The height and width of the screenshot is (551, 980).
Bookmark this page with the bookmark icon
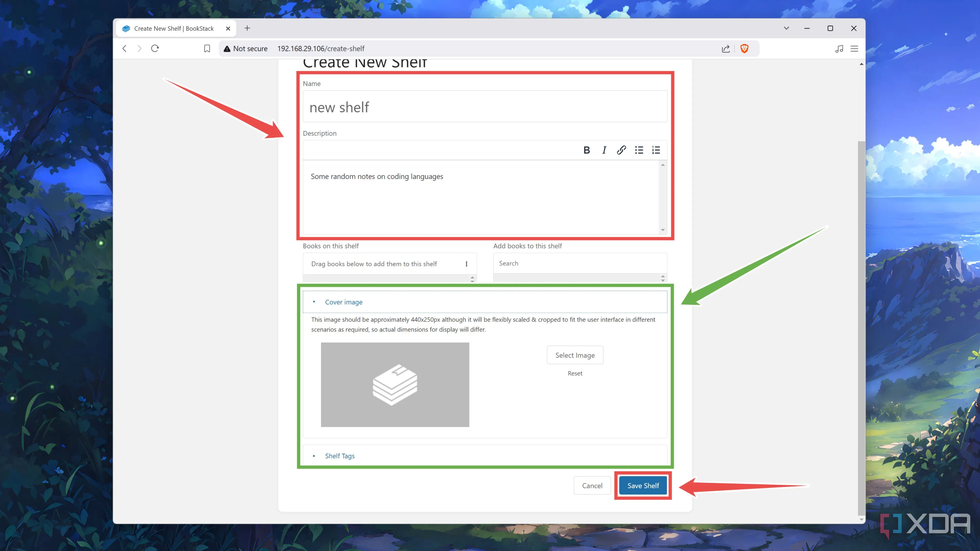coord(207,49)
